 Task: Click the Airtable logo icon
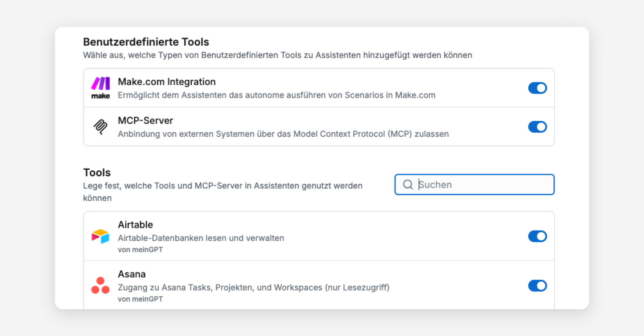tap(100, 236)
